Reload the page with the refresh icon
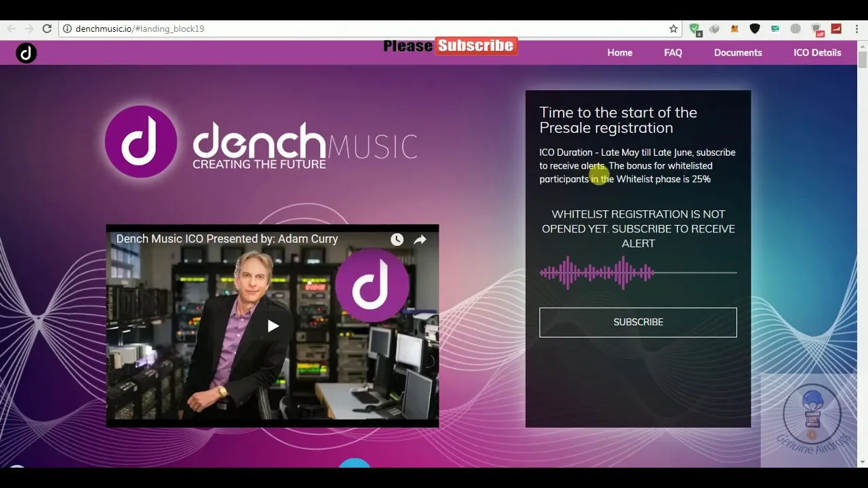The image size is (868, 488). (x=47, y=28)
